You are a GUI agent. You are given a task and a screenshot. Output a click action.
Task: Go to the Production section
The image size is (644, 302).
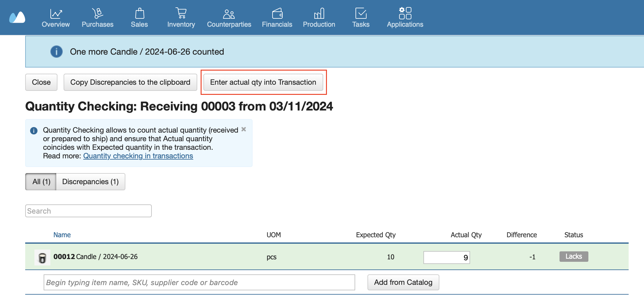(319, 17)
